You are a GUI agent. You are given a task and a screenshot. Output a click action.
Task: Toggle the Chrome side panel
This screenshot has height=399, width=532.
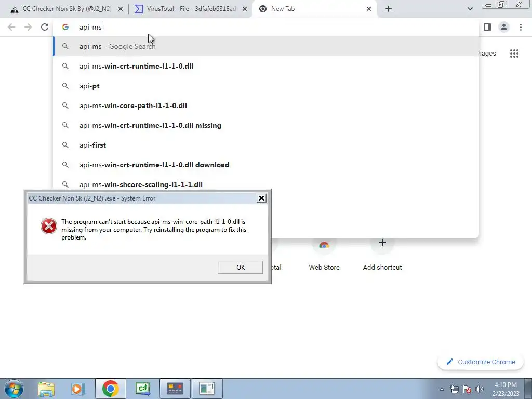pyautogui.click(x=487, y=27)
